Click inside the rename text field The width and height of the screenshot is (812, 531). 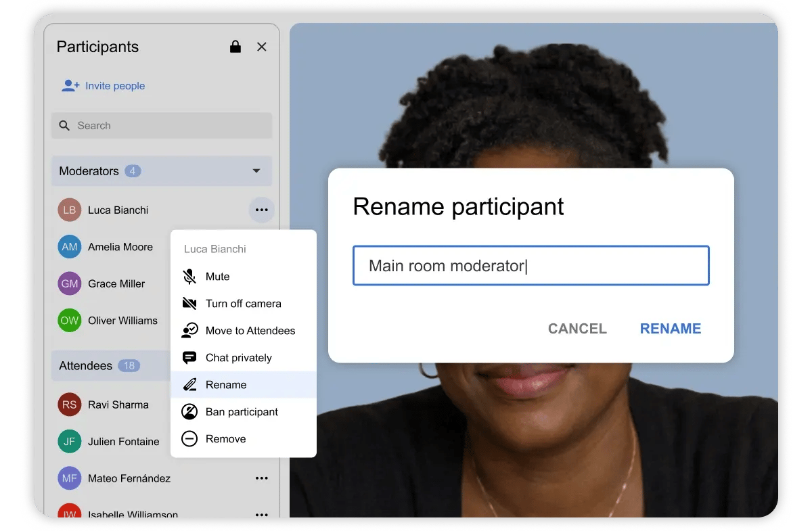tap(531, 266)
